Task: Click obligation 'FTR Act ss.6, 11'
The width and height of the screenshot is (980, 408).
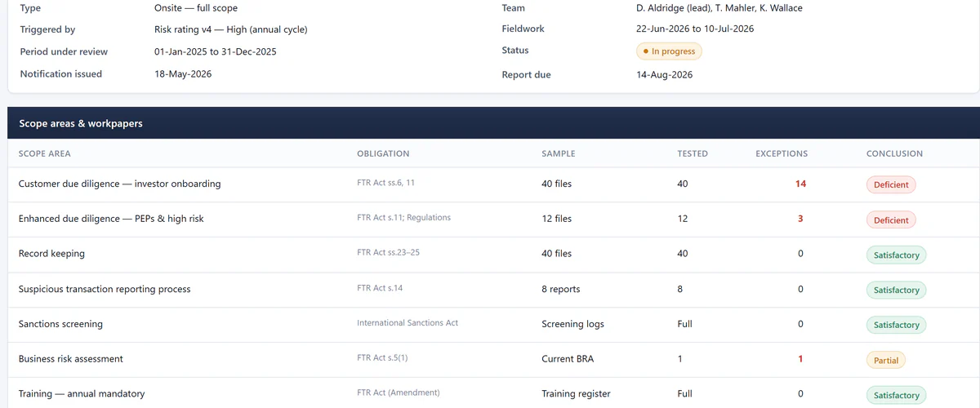Action: 385,183
